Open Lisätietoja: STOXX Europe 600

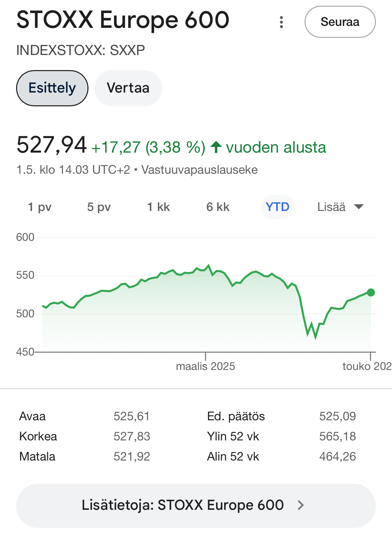(x=196, y=505)
